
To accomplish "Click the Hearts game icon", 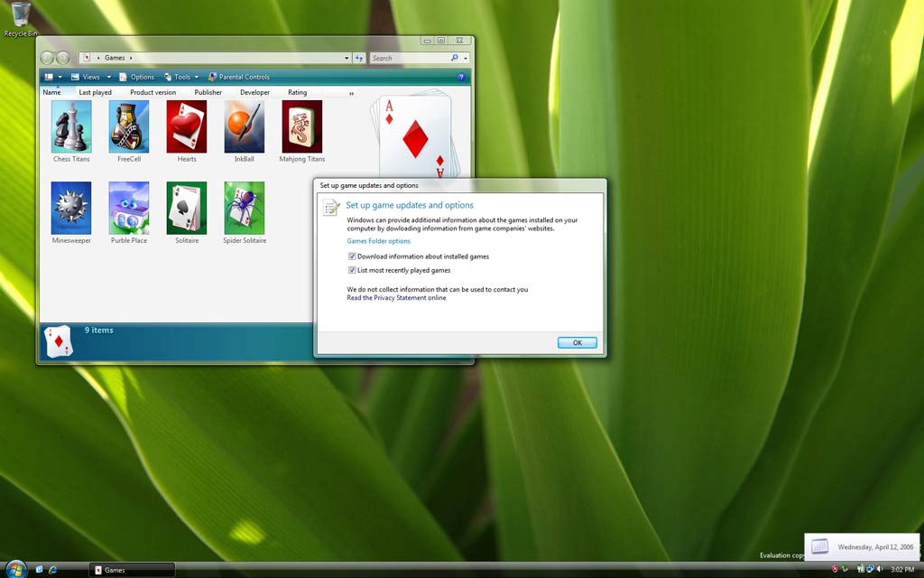I will [187, 127].
